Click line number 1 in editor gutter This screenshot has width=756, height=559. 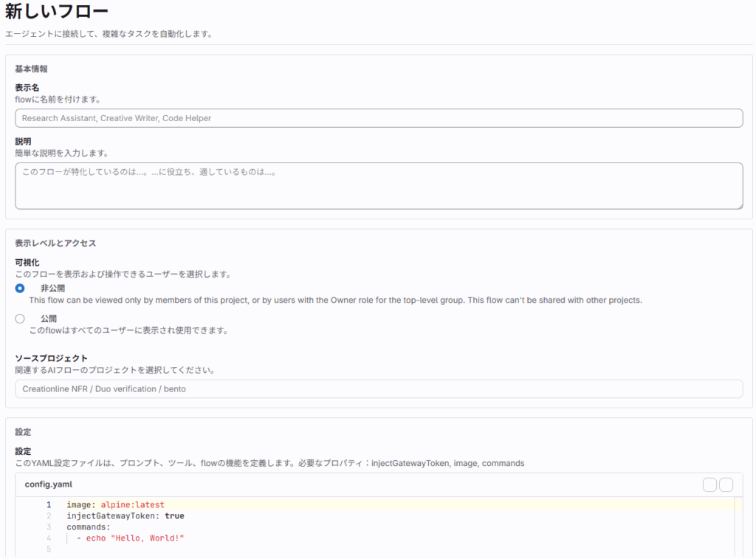coord(49,505)
